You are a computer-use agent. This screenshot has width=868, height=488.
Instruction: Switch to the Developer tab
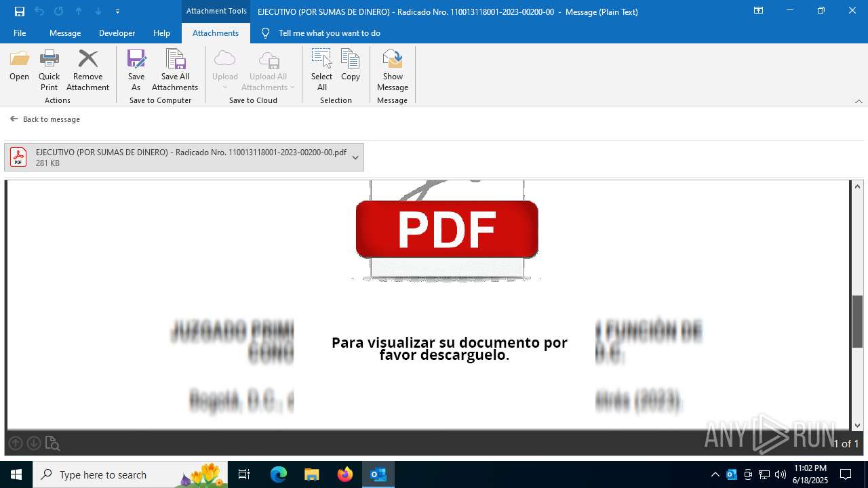(117, 33)
